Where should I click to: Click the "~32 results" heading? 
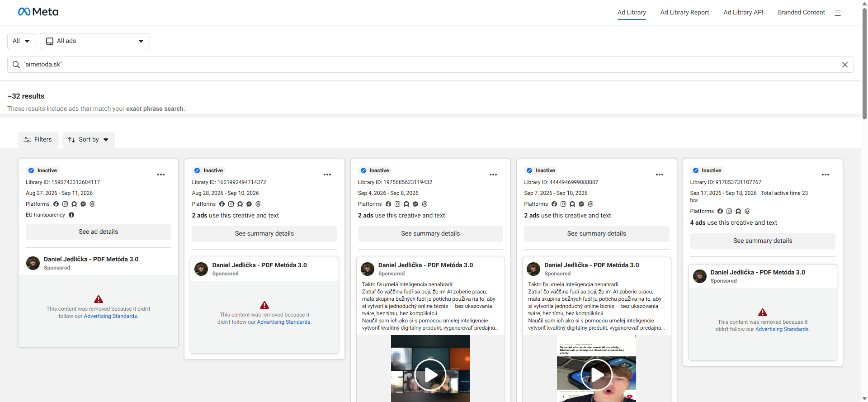[26, 96]
